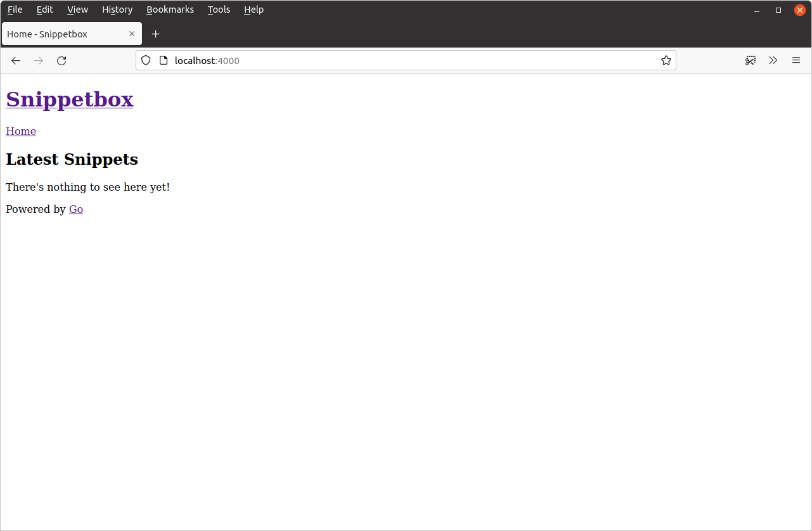
Task: Click the Snippetbox heading link
Action: pyautogui.click(x=70, y=99)
